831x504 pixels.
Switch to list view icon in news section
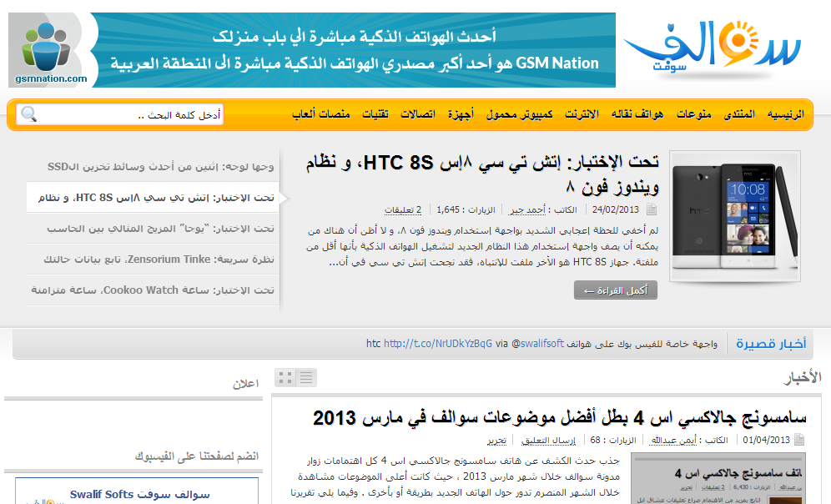[306, 378]
